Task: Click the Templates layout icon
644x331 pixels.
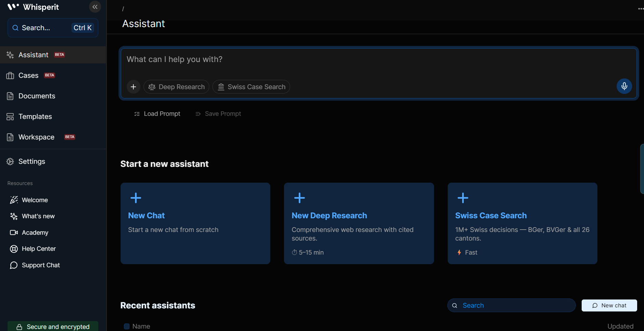Action: (x=10, y=117)
